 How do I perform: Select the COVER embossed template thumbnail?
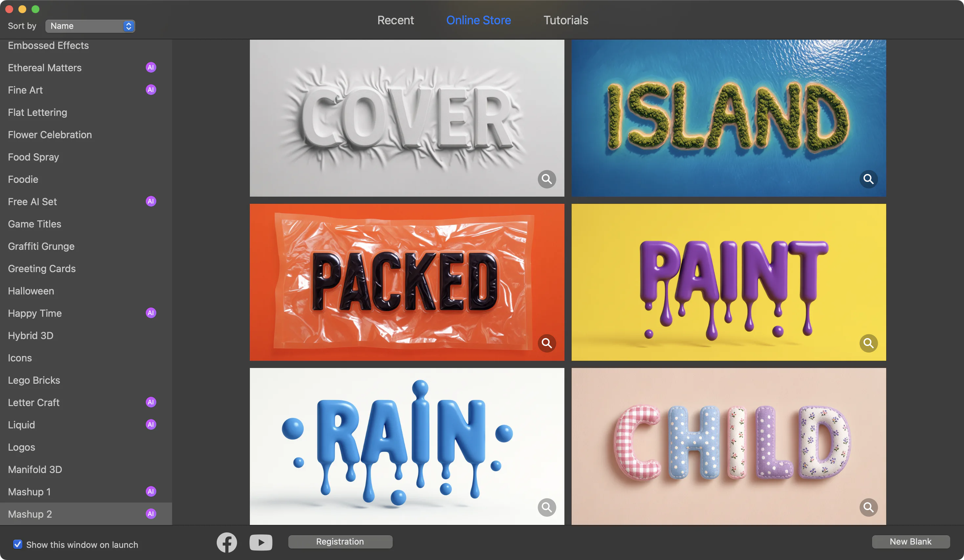pyautogui.click(x=406, y=118)
